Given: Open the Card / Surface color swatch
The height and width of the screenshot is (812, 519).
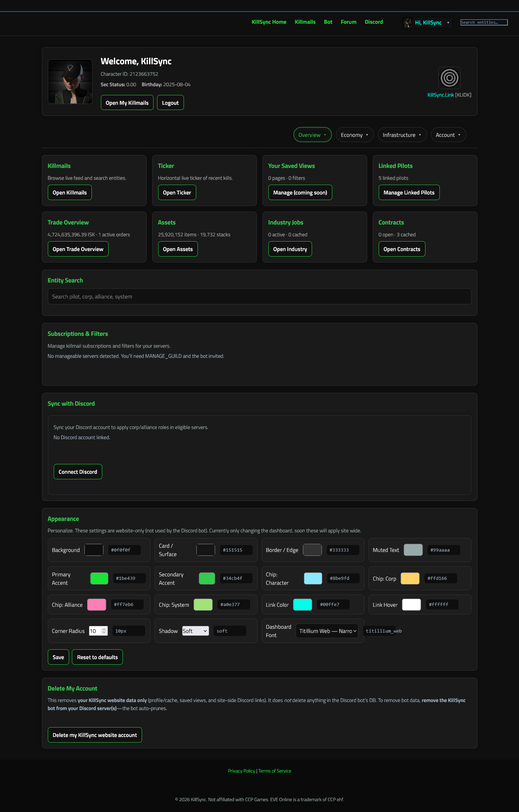Looking at the screenshot, I should point(206,550).
